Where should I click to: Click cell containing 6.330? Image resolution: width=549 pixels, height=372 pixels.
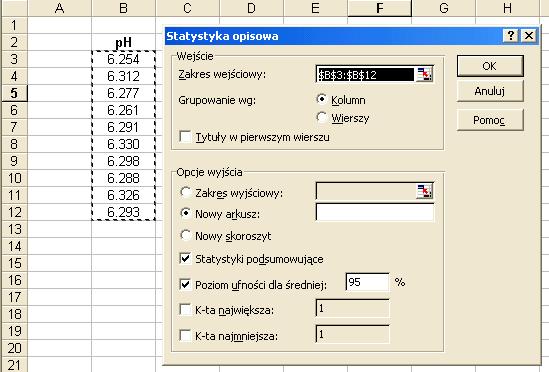click(124, 144)
